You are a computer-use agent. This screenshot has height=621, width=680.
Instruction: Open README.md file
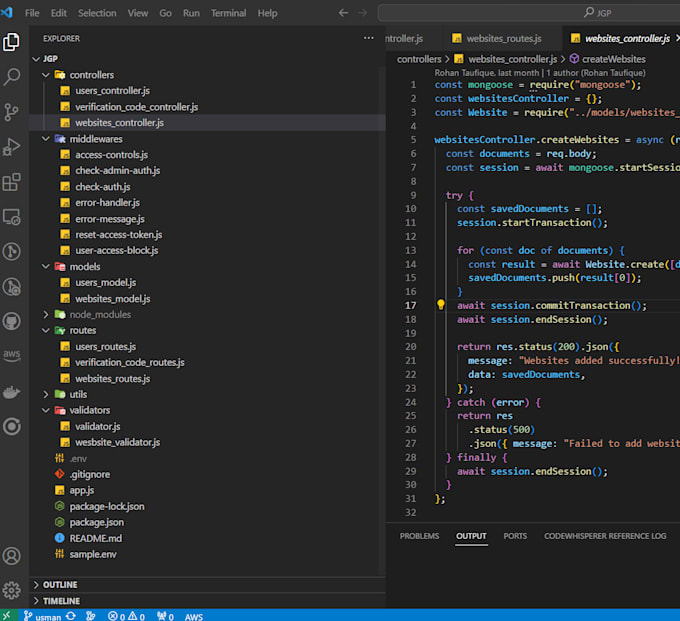96,538
